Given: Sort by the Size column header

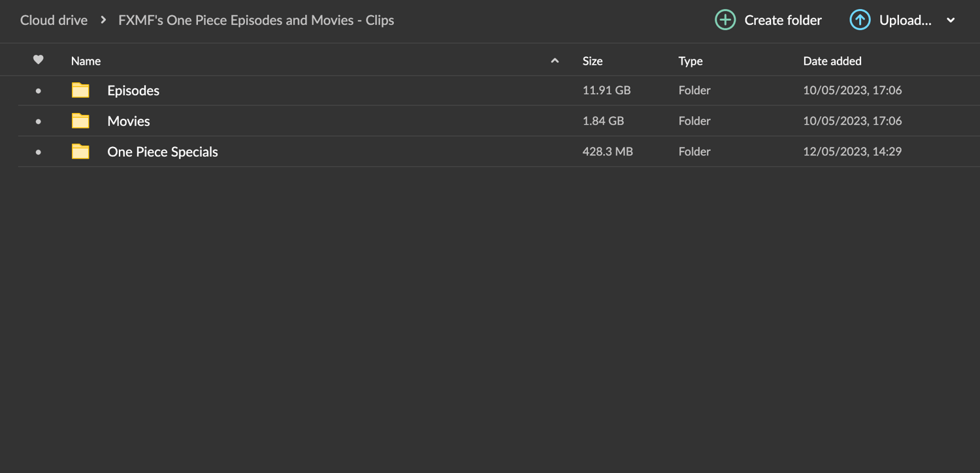Looking at the screenshot, I should [x=593, y=61].
